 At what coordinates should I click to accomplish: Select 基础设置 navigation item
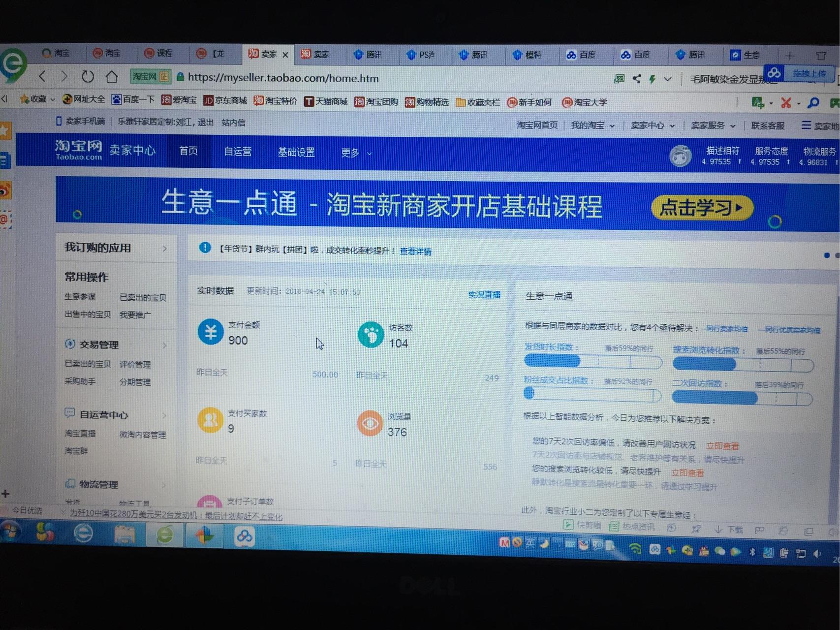point(296,152)
